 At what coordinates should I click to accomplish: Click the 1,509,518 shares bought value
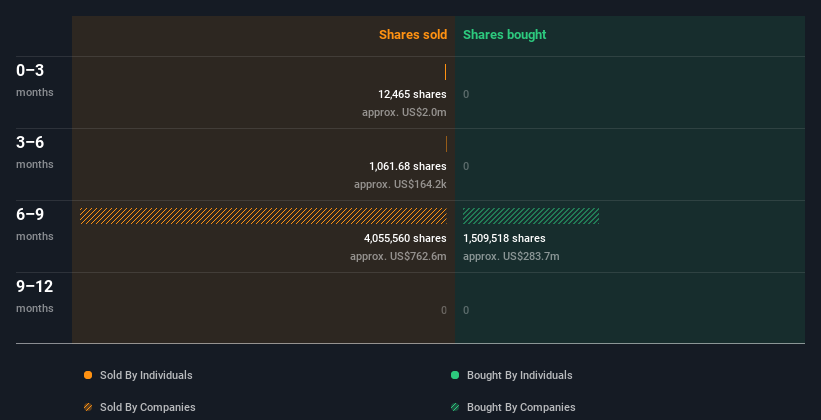(x=504, y=238)
